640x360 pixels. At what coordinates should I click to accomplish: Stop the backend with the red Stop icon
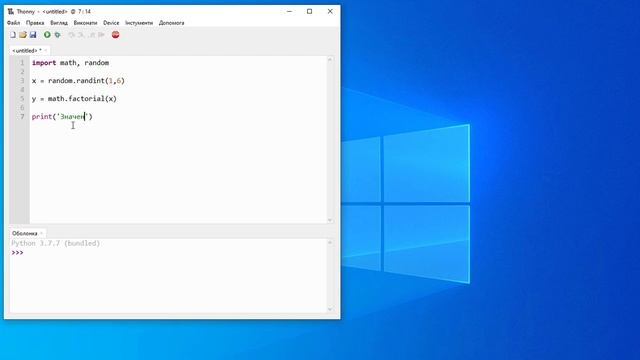click(116, 35)
